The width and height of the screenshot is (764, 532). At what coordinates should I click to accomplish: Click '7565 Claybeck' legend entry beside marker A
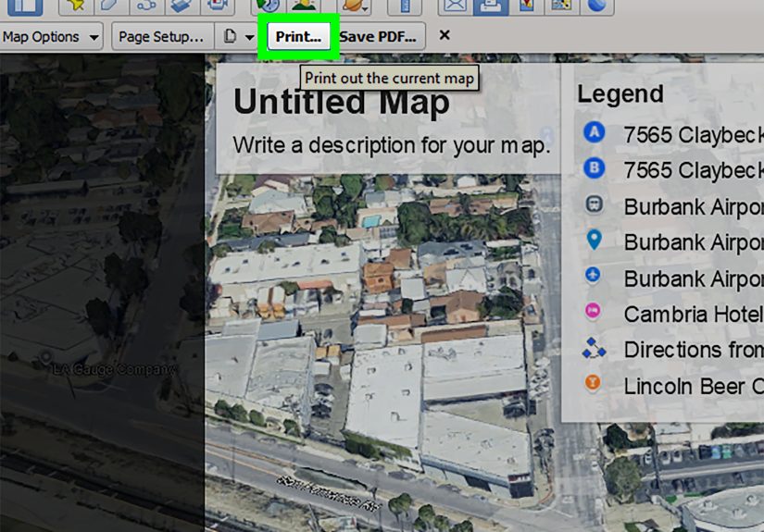(x=694, y=135)
